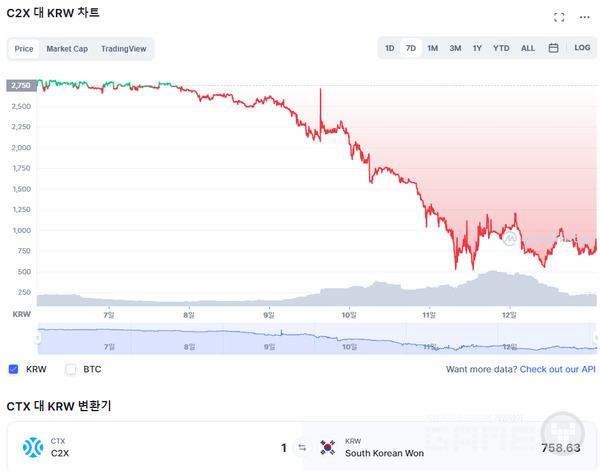Viewport: 600px width, 471px height.
Task: Click the watermark logo on the chart
Action: tap(510, 240)
